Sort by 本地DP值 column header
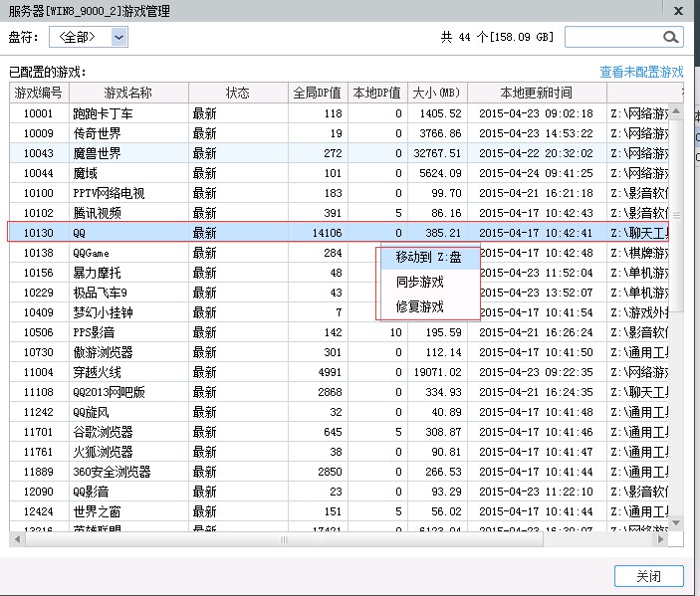 tap(377, 93)
